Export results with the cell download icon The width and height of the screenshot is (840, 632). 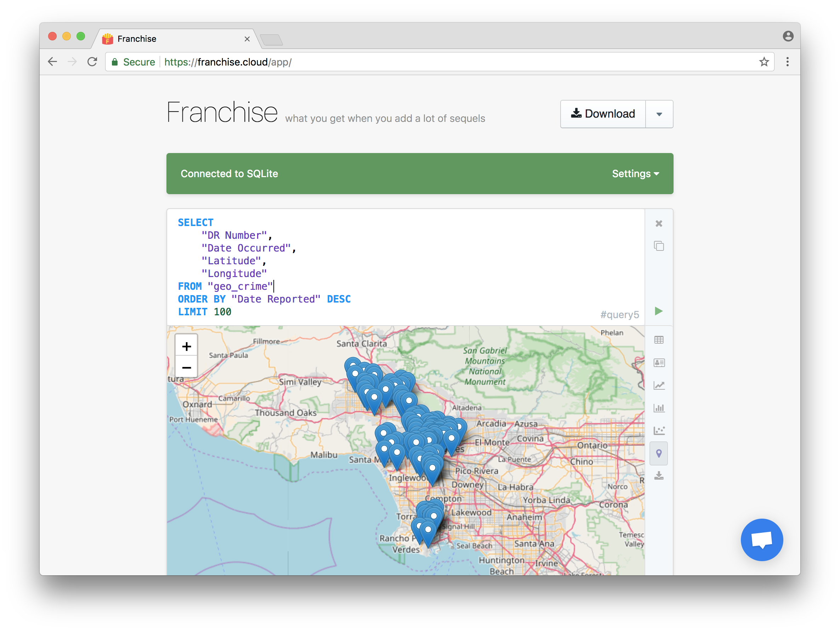tap(659, 476)
